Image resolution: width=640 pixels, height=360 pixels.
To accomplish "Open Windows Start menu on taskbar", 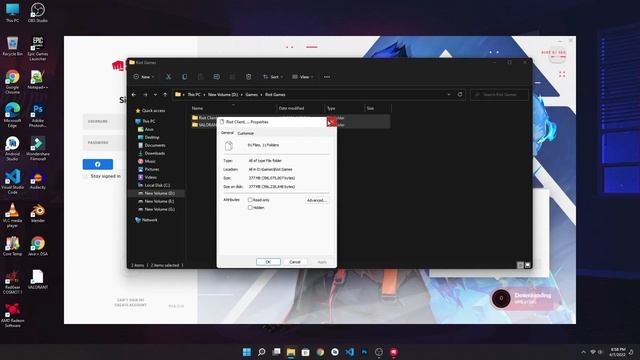I will point(247,352).
